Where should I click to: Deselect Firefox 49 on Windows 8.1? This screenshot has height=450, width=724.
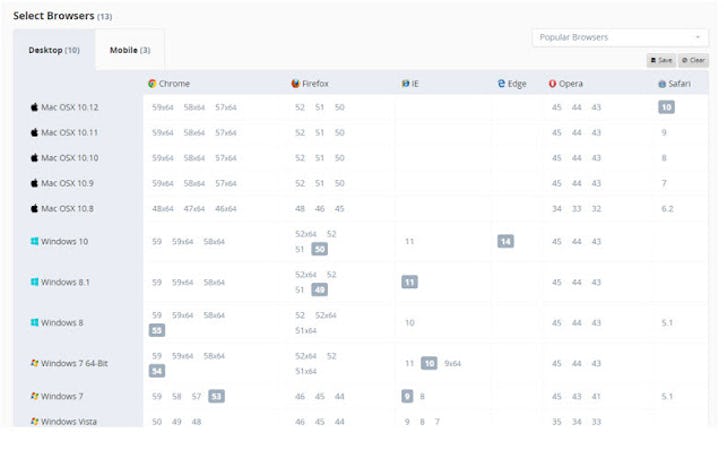320,290
